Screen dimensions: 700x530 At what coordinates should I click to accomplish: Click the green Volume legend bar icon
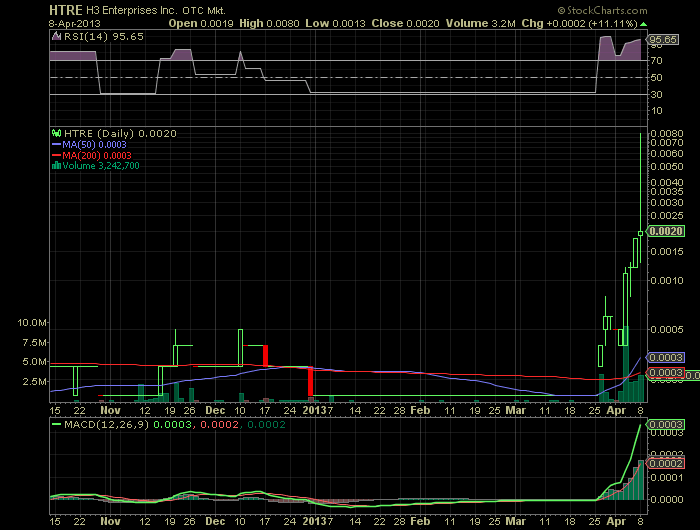pyautogui.click(x=56, y=166)
